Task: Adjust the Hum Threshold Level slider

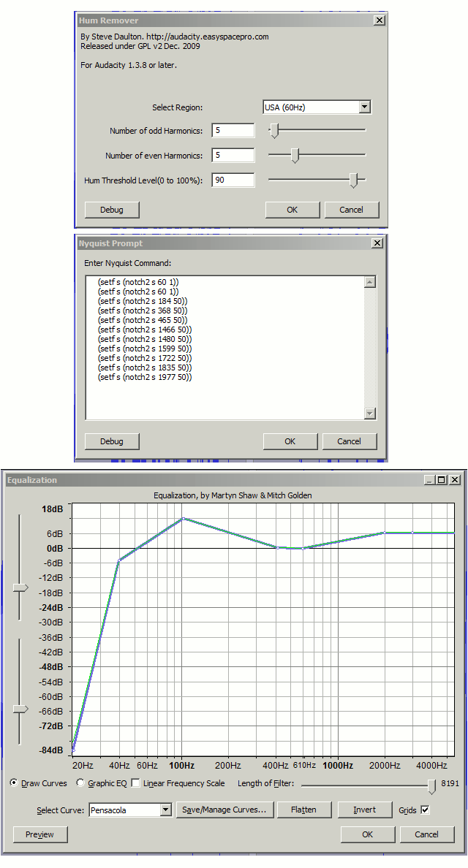Action: point(354,180)
